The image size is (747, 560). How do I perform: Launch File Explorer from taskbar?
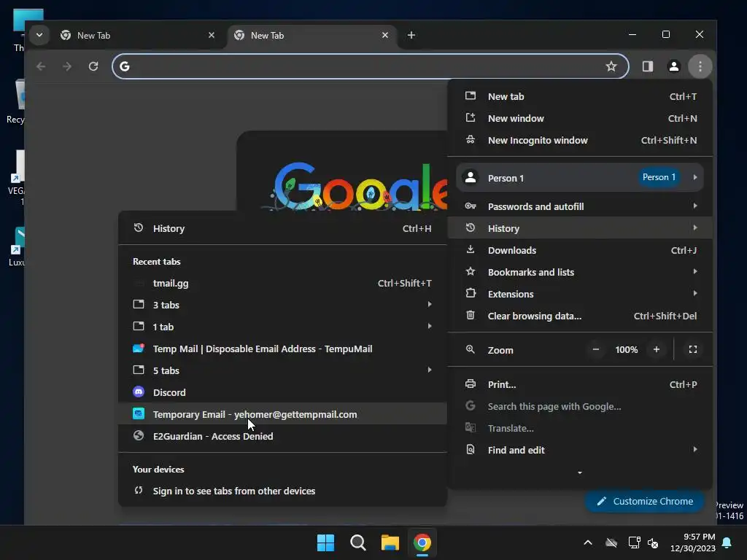point(390,542)
